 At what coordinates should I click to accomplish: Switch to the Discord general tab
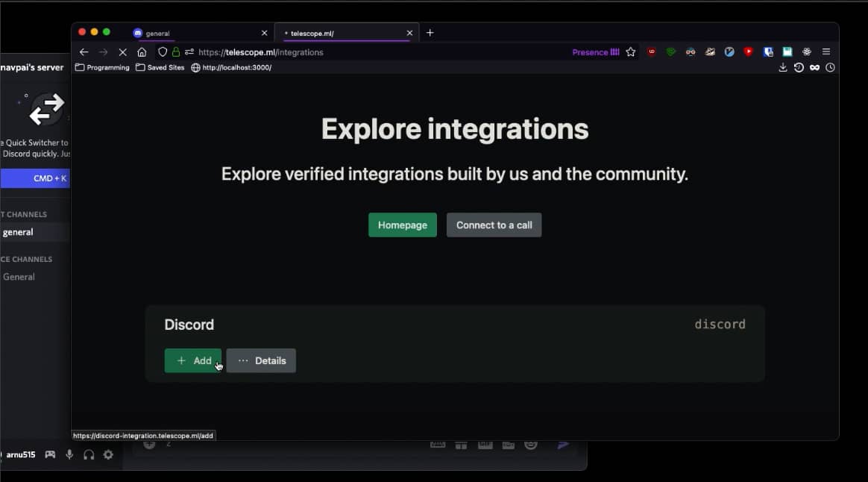pos(199,34)
